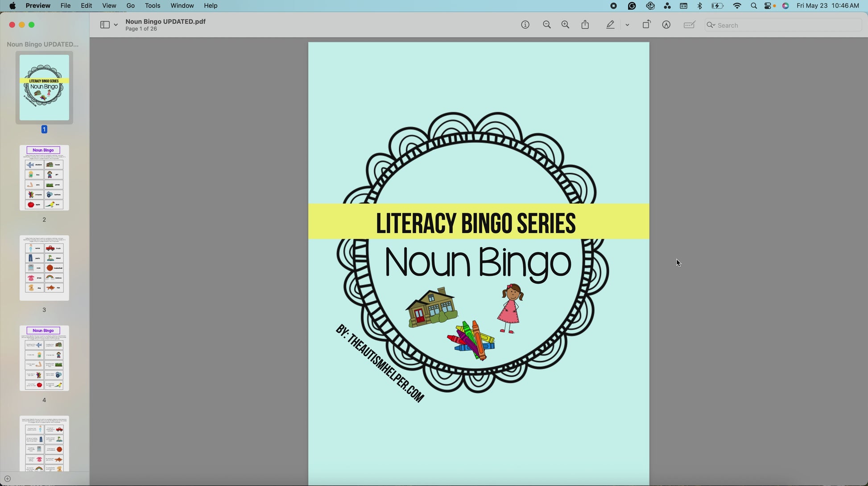Open the Go menu
Screen dimensions: 868x486
[x=130, y=6]
